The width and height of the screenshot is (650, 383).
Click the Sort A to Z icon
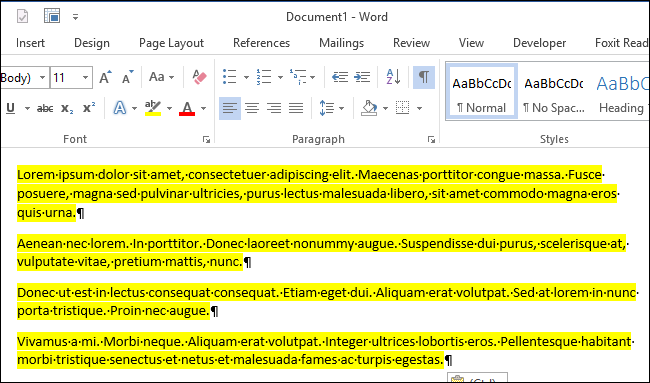pyautogui.click(x=393, y=77)
